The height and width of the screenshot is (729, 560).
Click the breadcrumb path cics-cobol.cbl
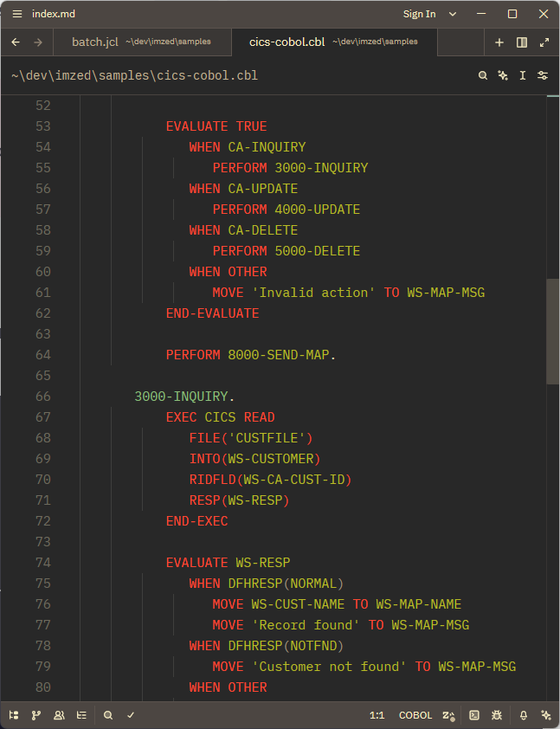coord(134,75)
